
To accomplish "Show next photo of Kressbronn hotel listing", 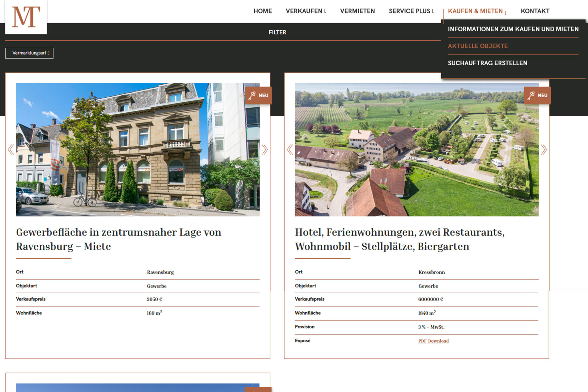I will pos(544,150).
